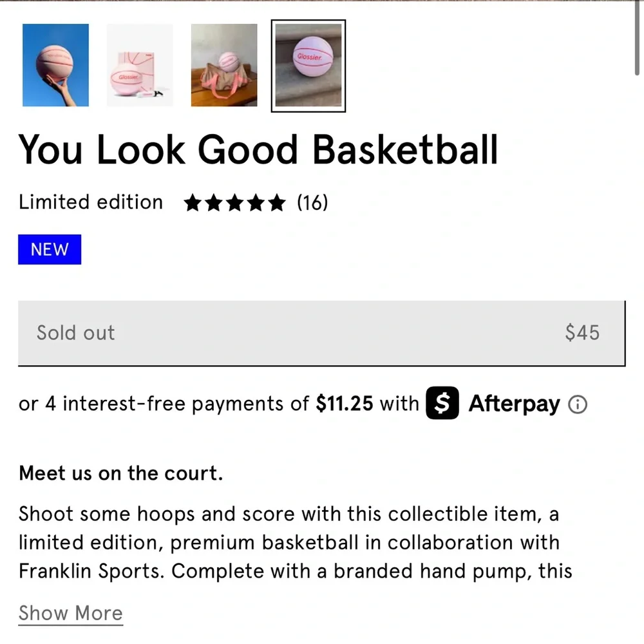644x644 pixels.
Task: Click the Afterpay brand logo
Action: click(513, 404)
